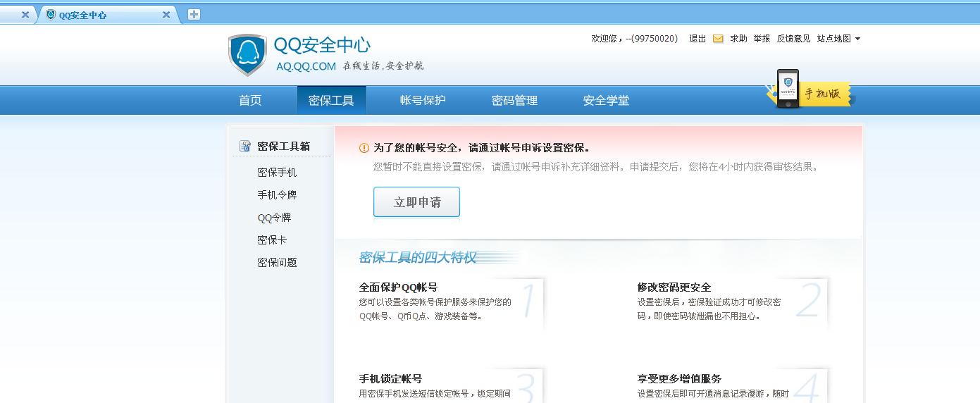Viewport: 980px width, 403px height.
Task: Select 手机令牌 in the sidebar
Action: 277,195
